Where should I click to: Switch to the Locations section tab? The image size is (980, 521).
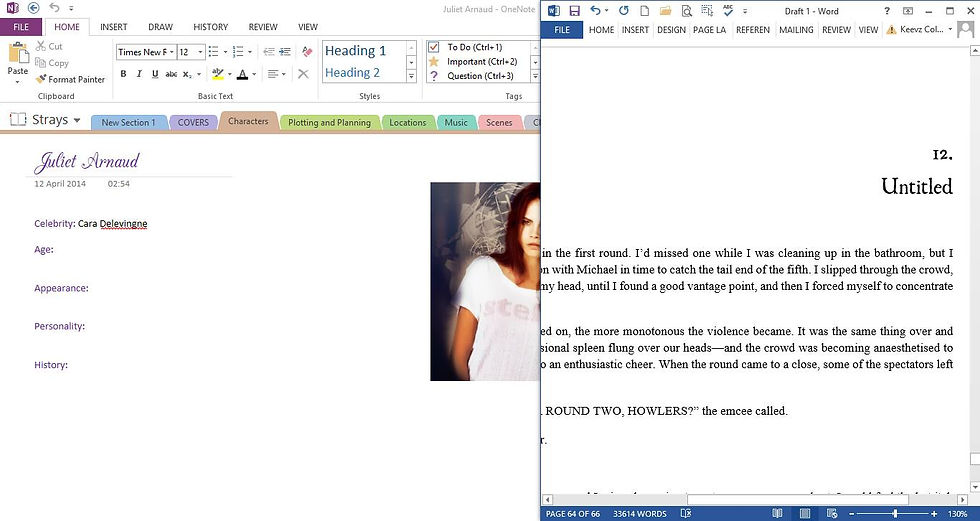pyautogui.click(x=408, y=122)
